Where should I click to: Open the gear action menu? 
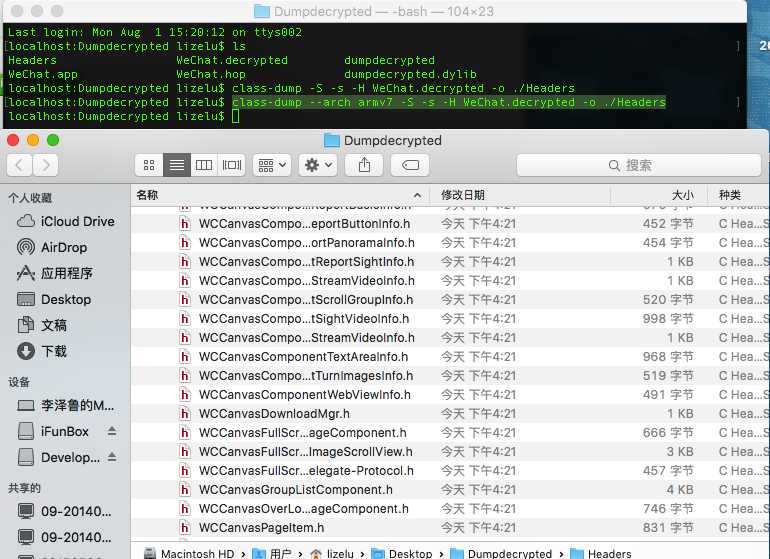[318, 165]
